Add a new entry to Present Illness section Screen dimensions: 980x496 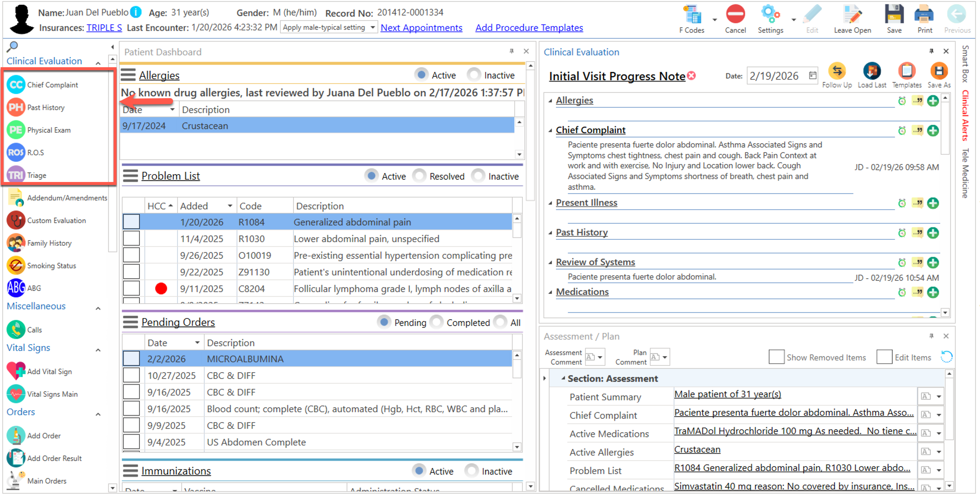point(932,203)
